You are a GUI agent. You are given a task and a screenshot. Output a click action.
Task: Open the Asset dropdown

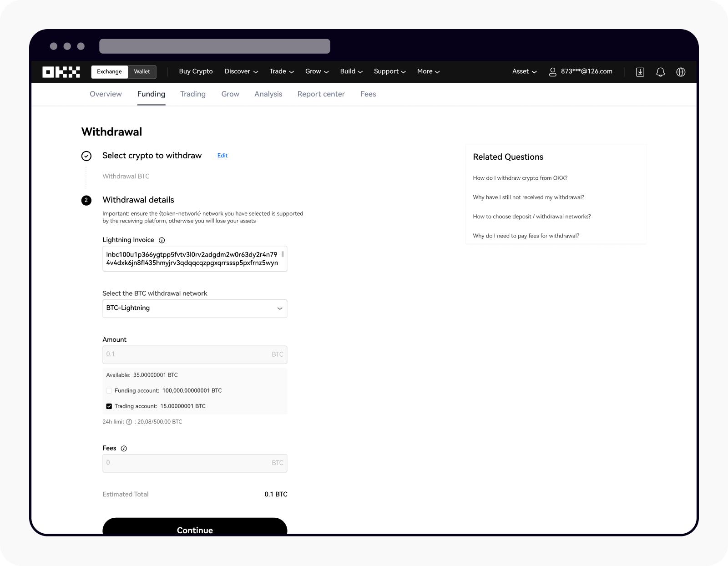[x=524, y=71]
